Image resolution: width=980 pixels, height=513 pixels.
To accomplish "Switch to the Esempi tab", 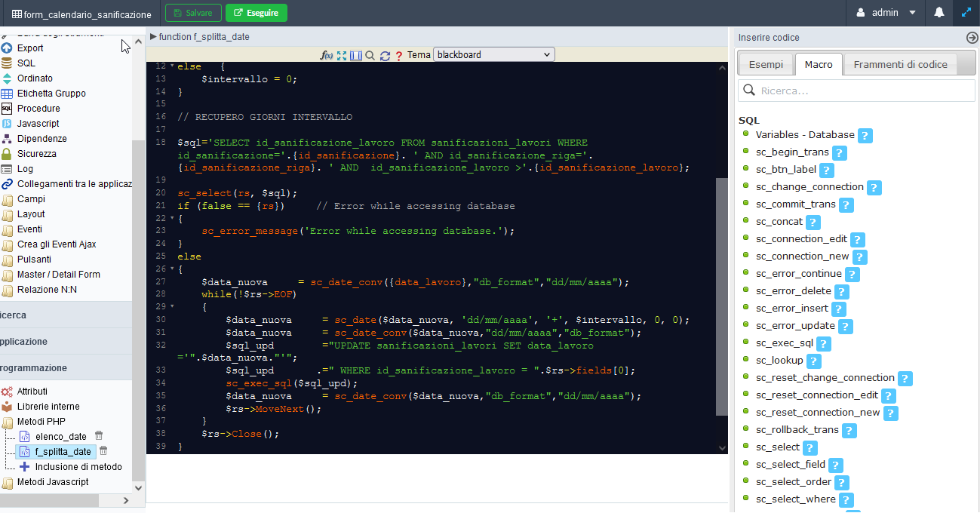I will [766, 65].
